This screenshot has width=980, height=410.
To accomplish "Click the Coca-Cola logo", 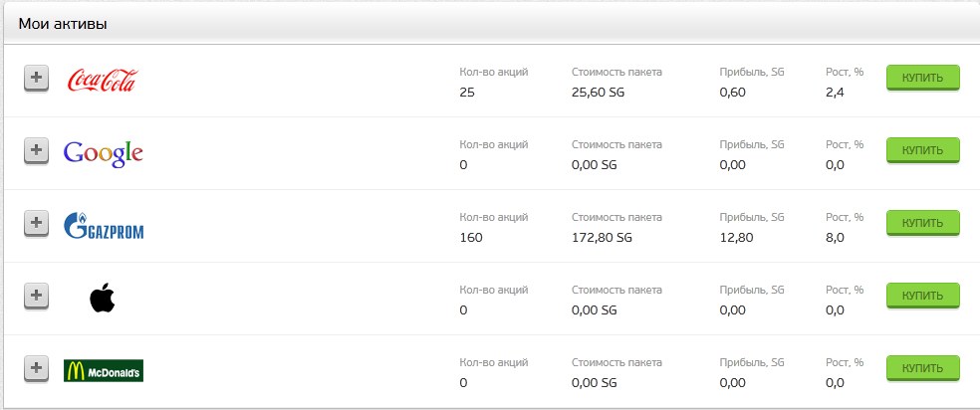I will [x=102, y=81].
